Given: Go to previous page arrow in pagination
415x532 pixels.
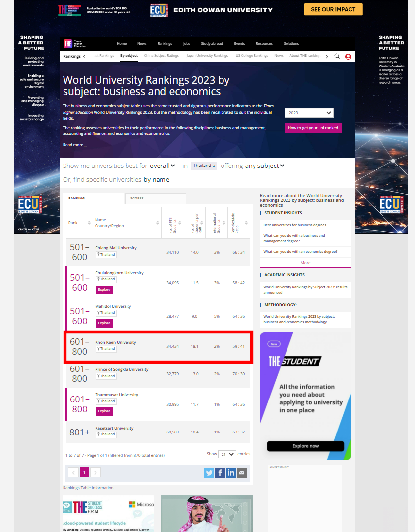Looking at the screenshot, I should coord(73,472).
